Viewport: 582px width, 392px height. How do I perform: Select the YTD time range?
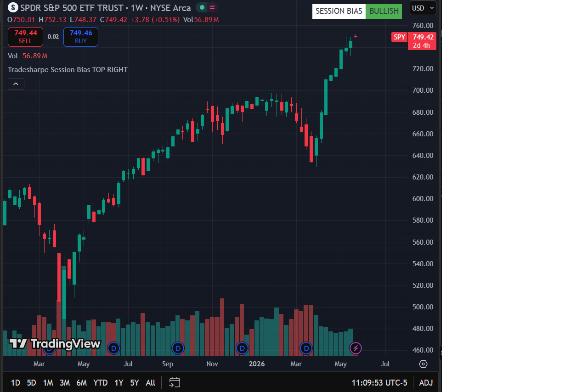[x=101, y=383]
